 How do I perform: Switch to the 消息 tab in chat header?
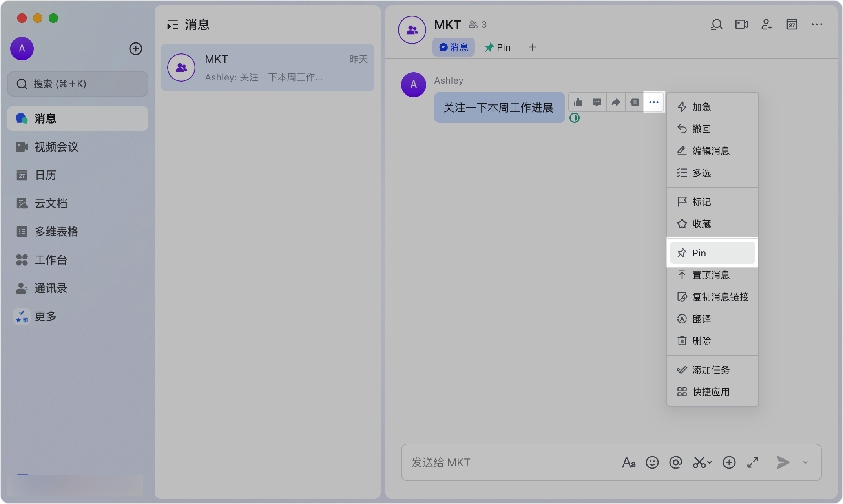(454, 47)
